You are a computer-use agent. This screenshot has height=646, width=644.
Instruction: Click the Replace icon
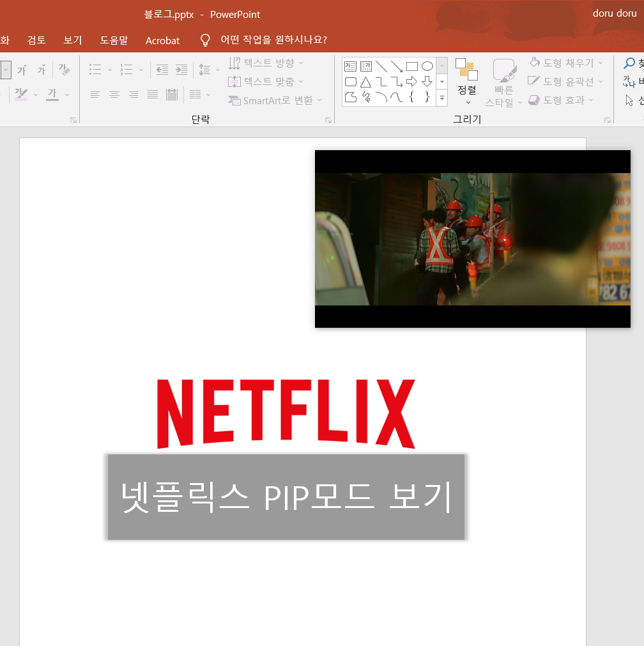click(629, 82)
